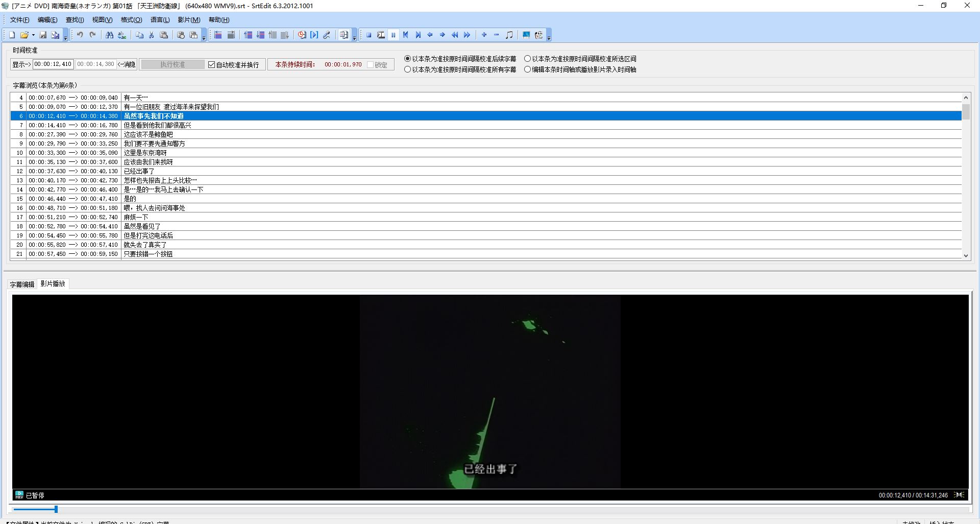Click the plus icon in playback toolbar
Image resolution: width=980 pixels, height=524 pixels.
(484, 35)
